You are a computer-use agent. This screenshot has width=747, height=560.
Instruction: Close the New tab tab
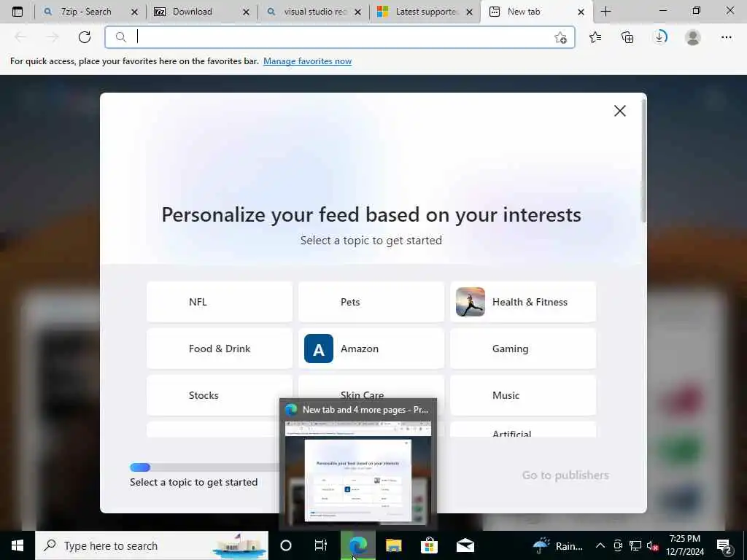point(581,12)
